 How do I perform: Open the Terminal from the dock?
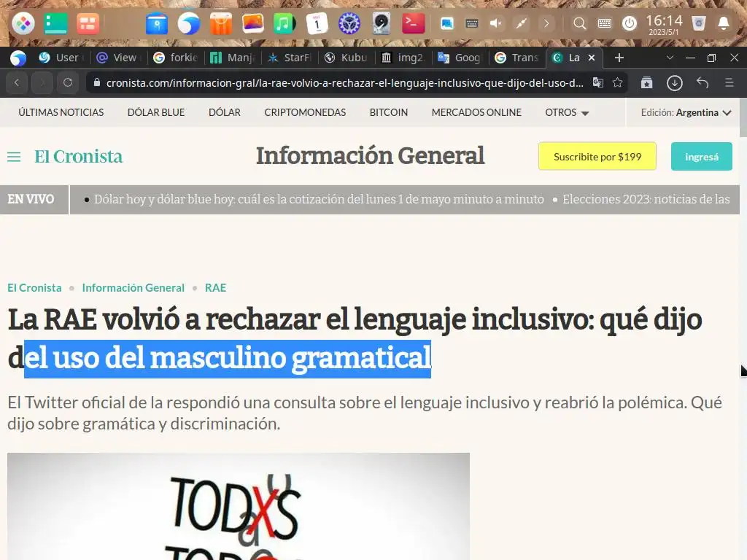click(x=413, y=23)
